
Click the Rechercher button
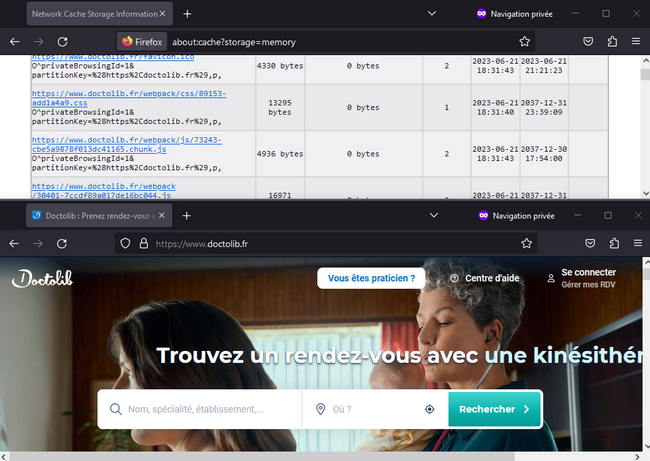pyautogui.click(x=494, y=409)
